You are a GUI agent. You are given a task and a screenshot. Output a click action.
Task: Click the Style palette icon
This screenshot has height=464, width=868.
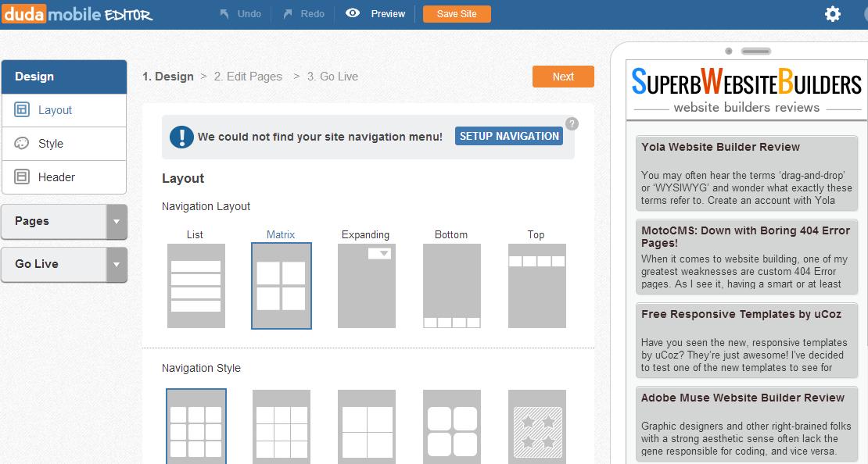[22, 143]
